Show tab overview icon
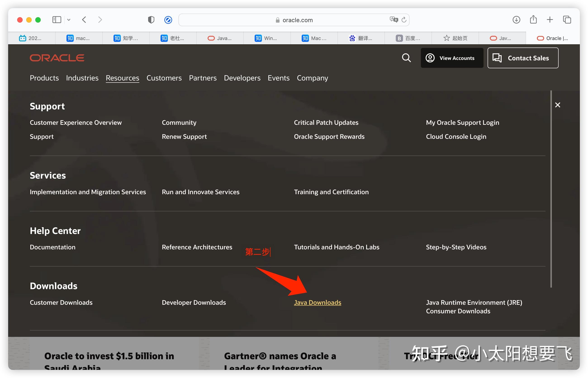The height and width of the screenshot is (378, 588). coord(567,20)
